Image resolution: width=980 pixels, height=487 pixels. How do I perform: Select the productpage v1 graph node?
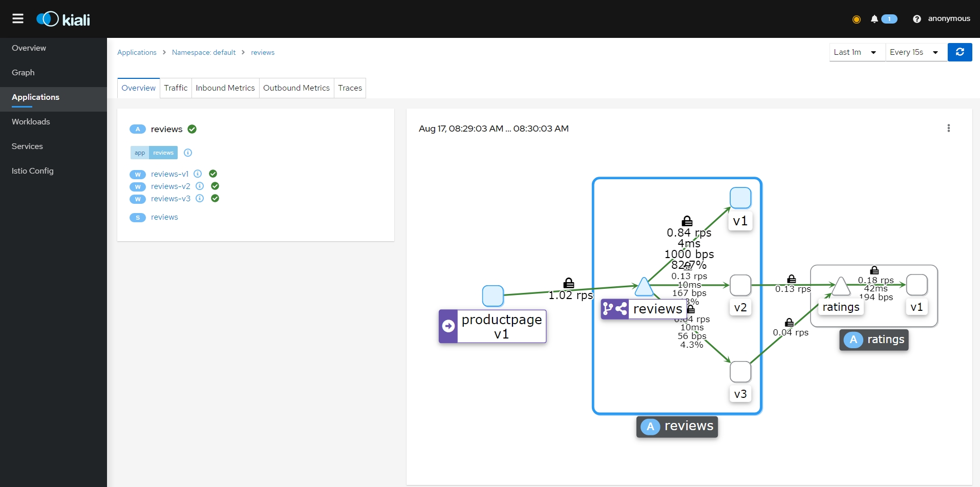coord(493,296)
